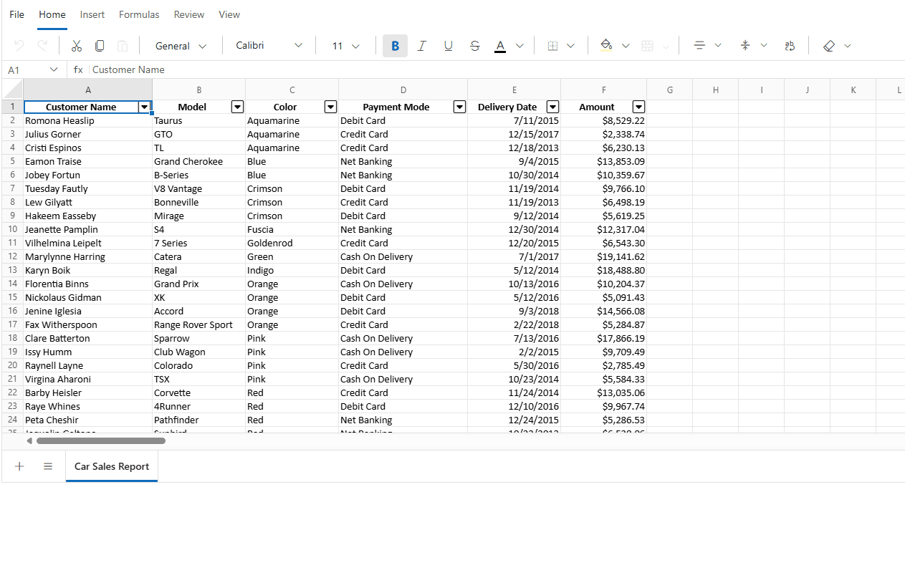The height and width of the screenshot is (588, 905).
Task: Open the filter dropdown on Payment Mode
Action: (x=459, y=106)
